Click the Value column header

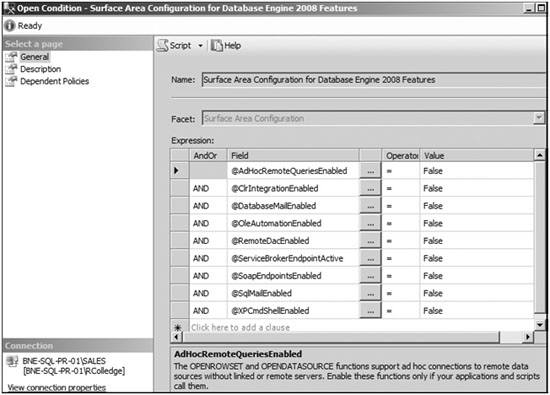tap(476, 155)
